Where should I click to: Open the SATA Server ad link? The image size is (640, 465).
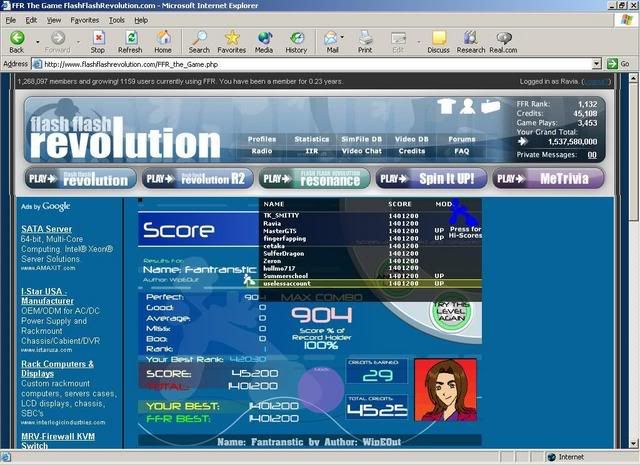tap(47, 229)
